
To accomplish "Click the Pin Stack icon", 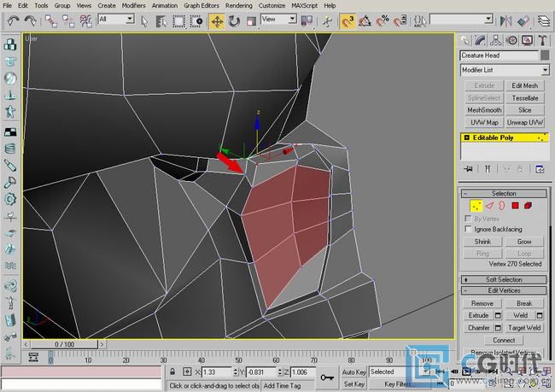I will (468, 169).
